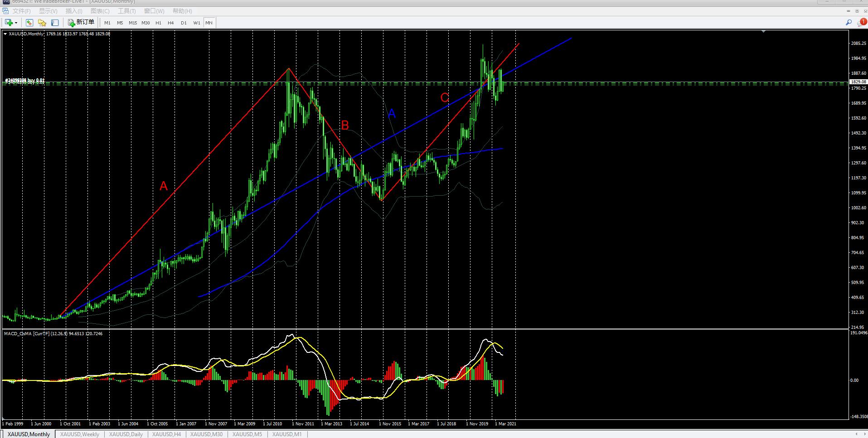Toggle the Terminal panel icon
The height and width of the screenshot is (438, 868).
[x=55, y=23]
